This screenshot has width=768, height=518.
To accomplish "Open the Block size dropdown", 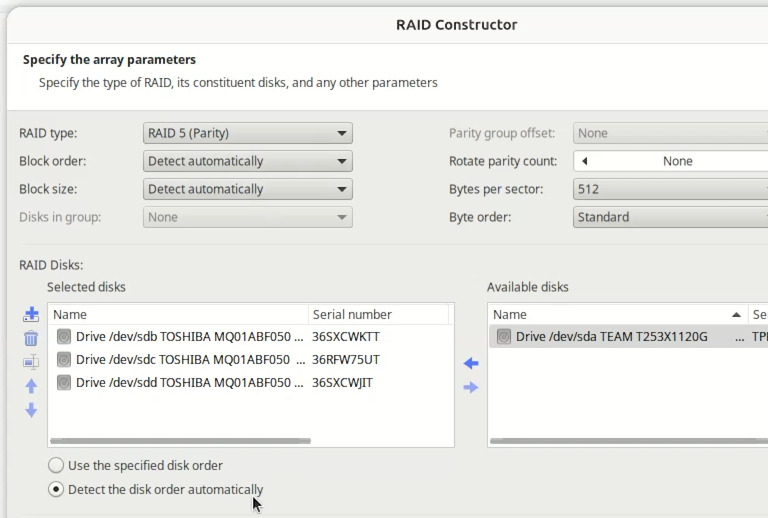I will point(248,189).
